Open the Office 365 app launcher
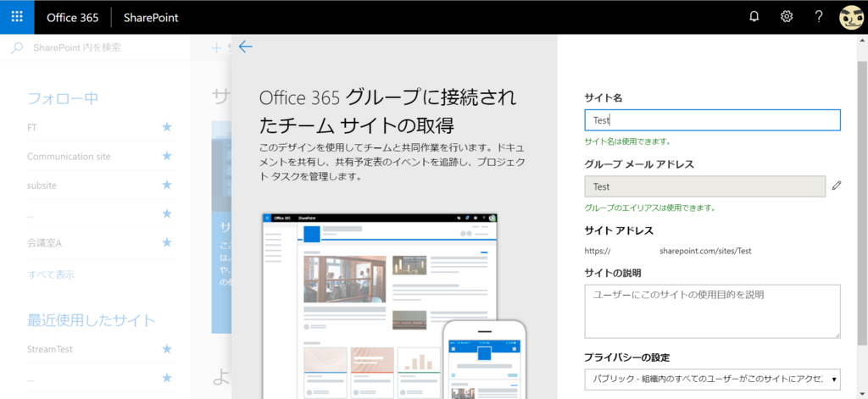The height and width of the screenshot is (399, 868). pos(17,17)
